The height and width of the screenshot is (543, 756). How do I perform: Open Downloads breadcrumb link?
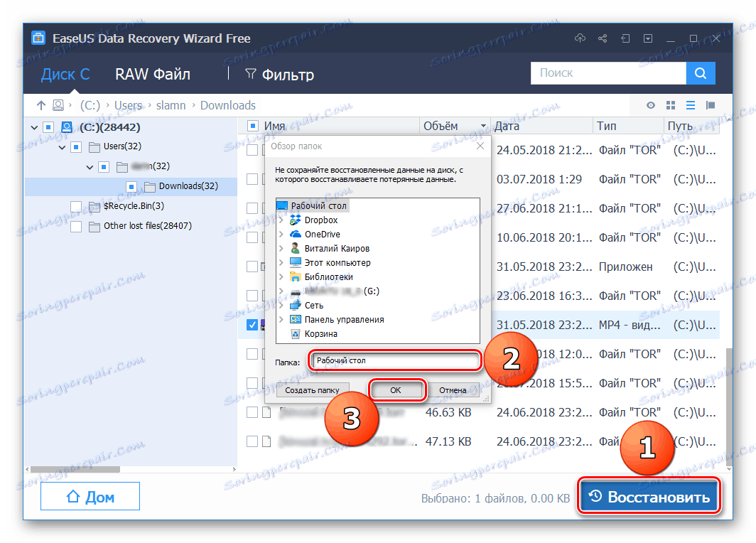coord(227,105)
